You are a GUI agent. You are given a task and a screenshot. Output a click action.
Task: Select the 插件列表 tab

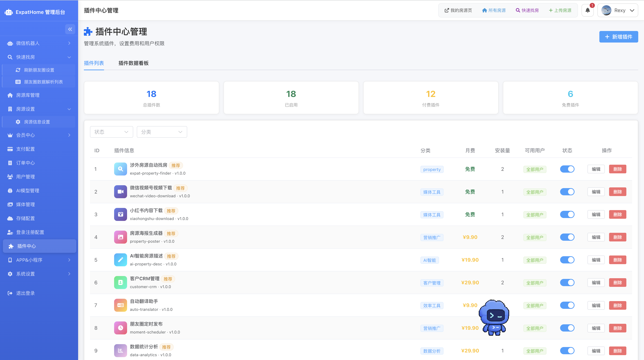pyautogui.click(x=94, y=63)
